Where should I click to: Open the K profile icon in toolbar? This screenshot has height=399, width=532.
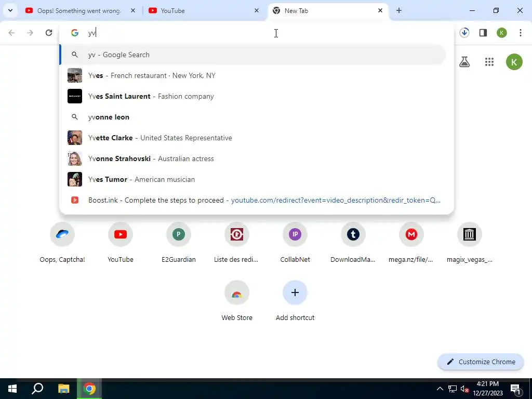pyautogui.click(x=502, y=33)
